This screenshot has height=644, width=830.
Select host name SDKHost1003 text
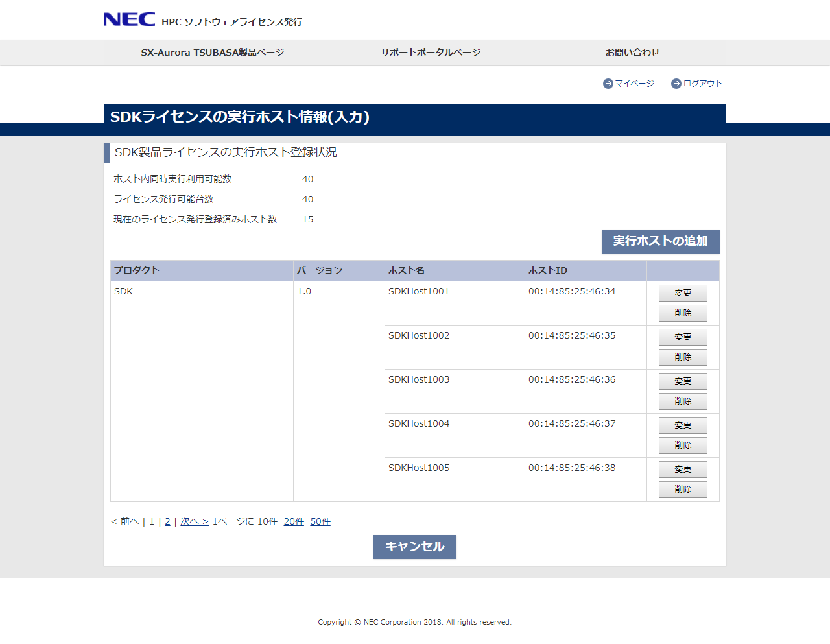point(419,379)
